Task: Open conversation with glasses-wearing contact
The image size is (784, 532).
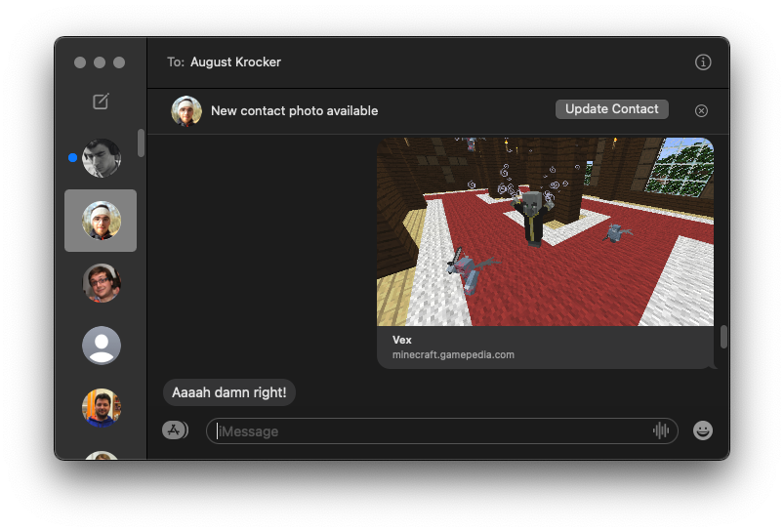Action: tap(101, 283)
